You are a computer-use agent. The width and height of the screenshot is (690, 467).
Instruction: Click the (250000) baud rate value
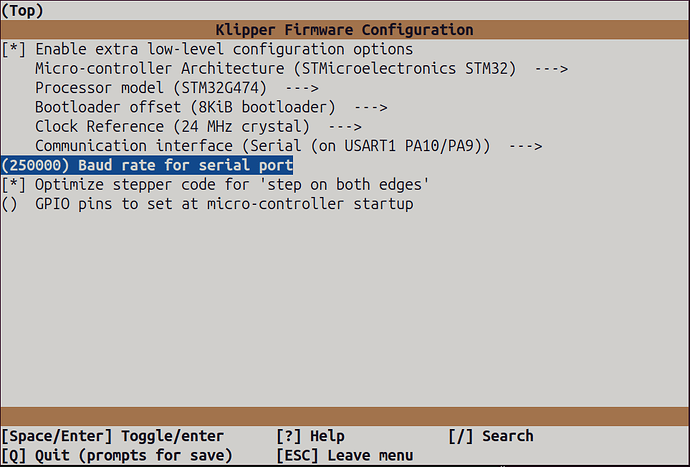click(35, 165)
